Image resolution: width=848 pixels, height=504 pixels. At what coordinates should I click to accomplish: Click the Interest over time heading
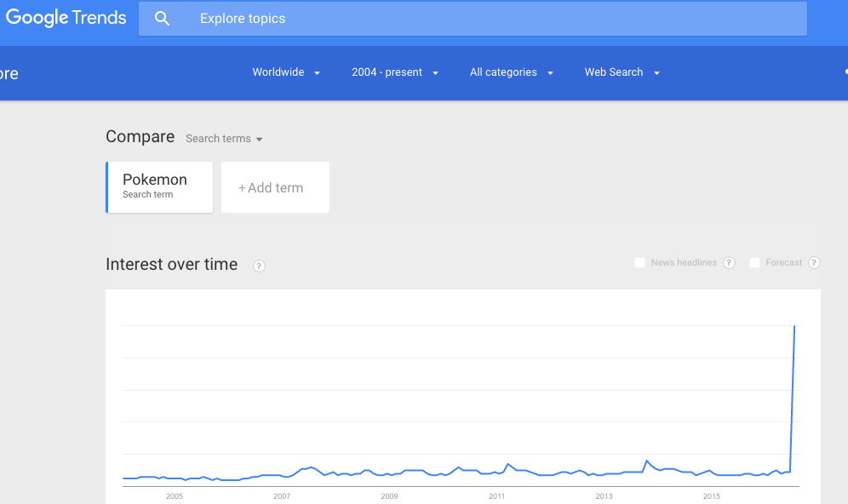tap(171, 265)
